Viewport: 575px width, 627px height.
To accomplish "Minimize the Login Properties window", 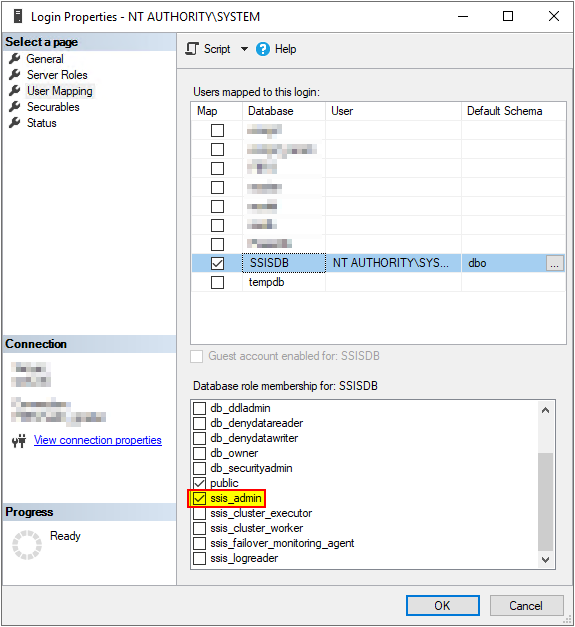I will [x=463, y=16].
